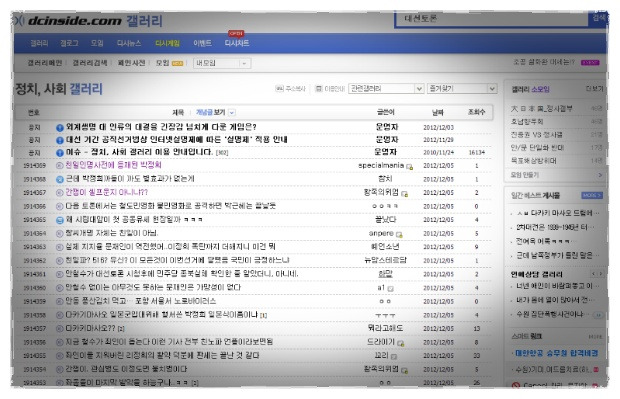Screen dimensions: 620x399
Task: Click the 주소복사 URL copy icon
Action: click(x=279, y=89)
